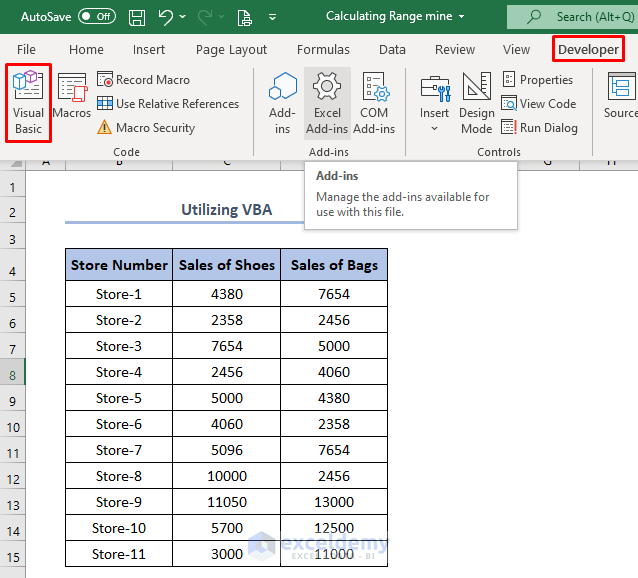Open the Visual Basic editor

(28, 103)
